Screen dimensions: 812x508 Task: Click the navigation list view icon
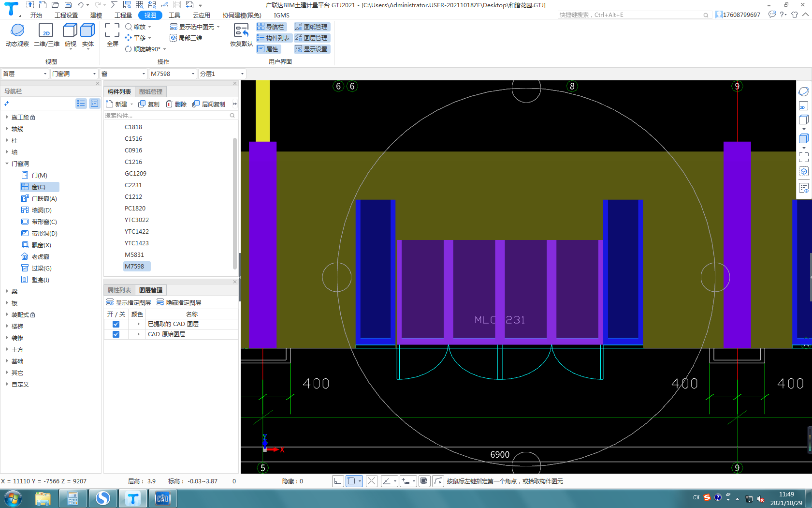[x=81, y=104]
